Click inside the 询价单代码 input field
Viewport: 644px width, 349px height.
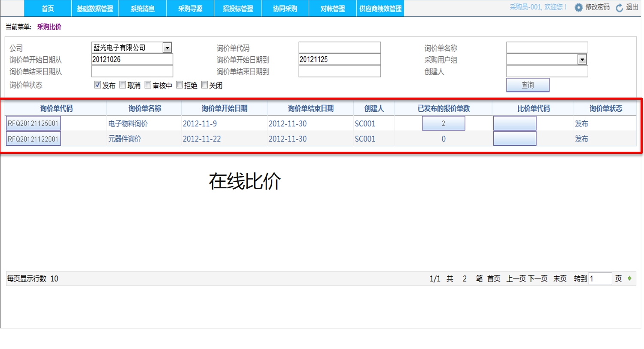tap(339, 47)
